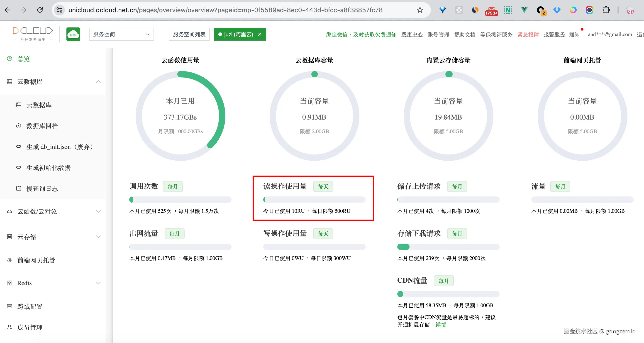
Task: Click the browser address bar URL
Action: coord(225,10)
